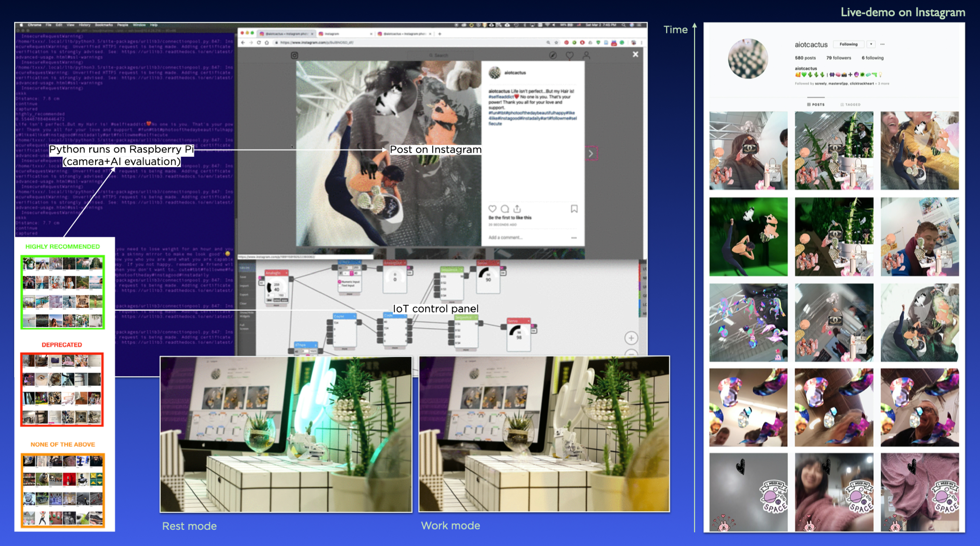Click the heart like icon under post
Viewport: 980px width, 546px height.
(x=492, y=208)
